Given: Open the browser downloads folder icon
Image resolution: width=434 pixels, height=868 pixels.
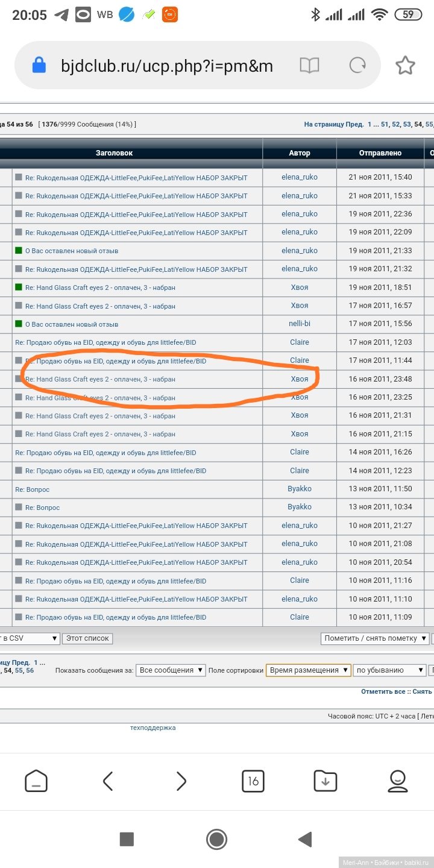Looking at the screenshot, I should click(325, 781).
